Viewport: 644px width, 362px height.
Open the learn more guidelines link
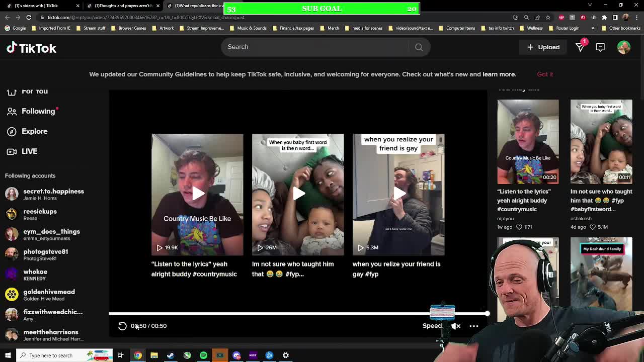tap(499, 74)
